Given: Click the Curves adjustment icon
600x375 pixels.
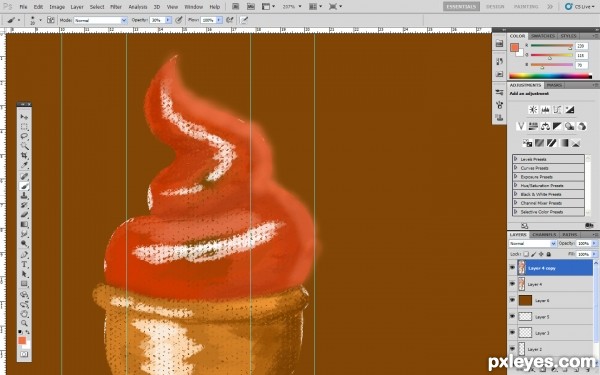Looking at the screenshot, I should [557, 110].
